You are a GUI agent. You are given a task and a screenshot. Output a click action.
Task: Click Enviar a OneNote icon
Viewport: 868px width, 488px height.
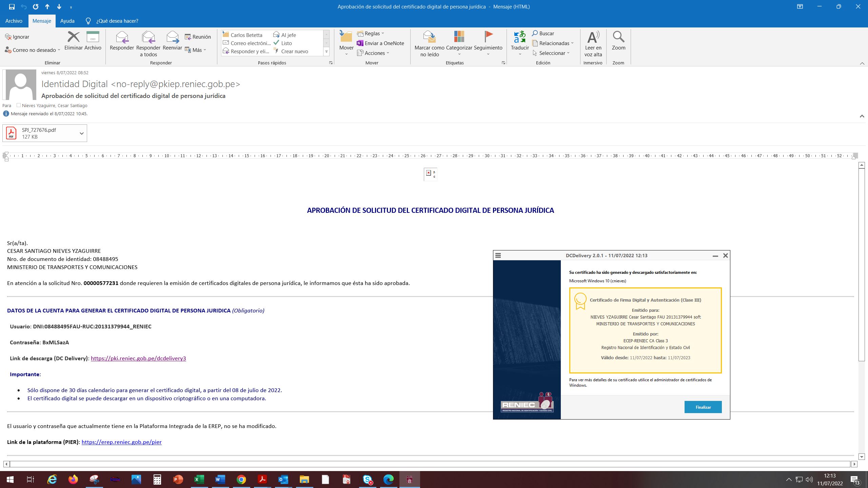point(360,43)
